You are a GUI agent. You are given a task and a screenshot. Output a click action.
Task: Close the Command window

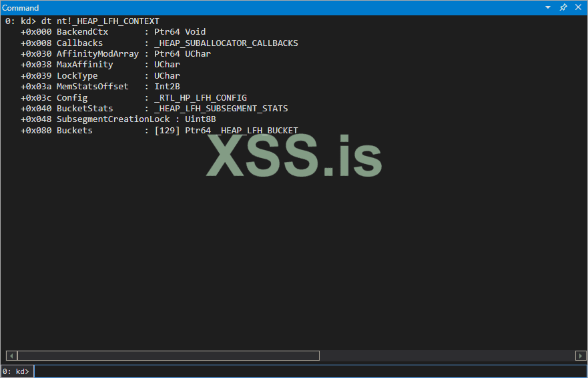(578, 7)
